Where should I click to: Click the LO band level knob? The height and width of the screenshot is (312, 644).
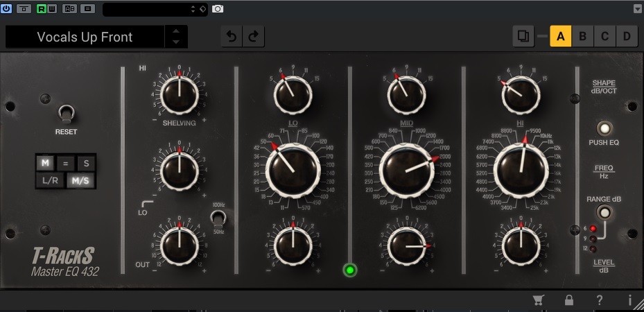click(x=293, y=246)
